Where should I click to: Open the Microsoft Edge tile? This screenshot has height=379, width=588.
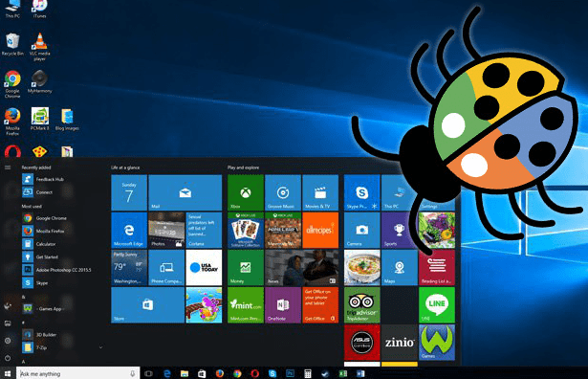(x=129, y=230)
